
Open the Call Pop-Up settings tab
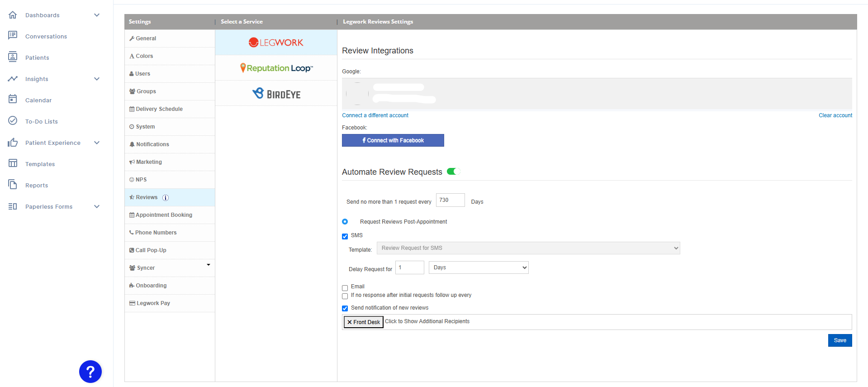click(170, 250)
